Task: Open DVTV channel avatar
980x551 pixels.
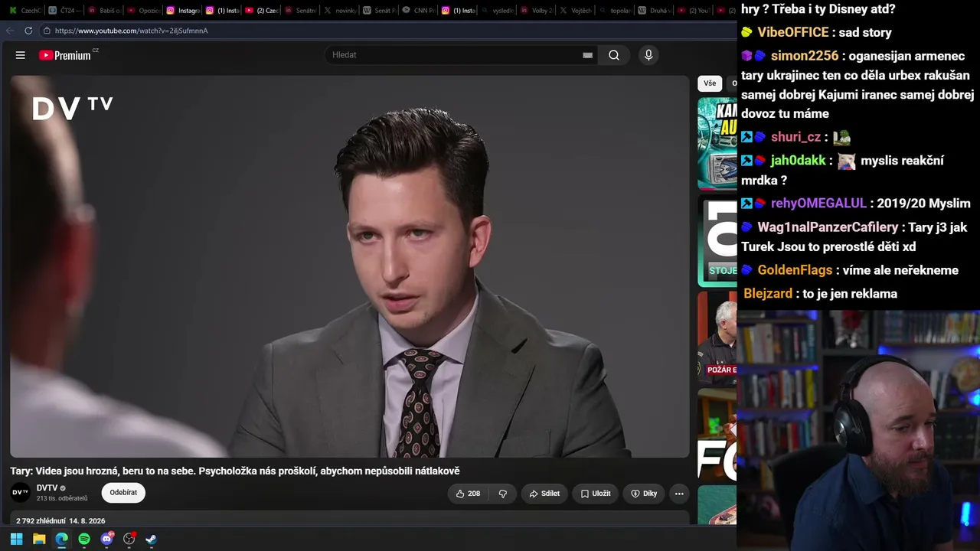Action: point(21,492)
